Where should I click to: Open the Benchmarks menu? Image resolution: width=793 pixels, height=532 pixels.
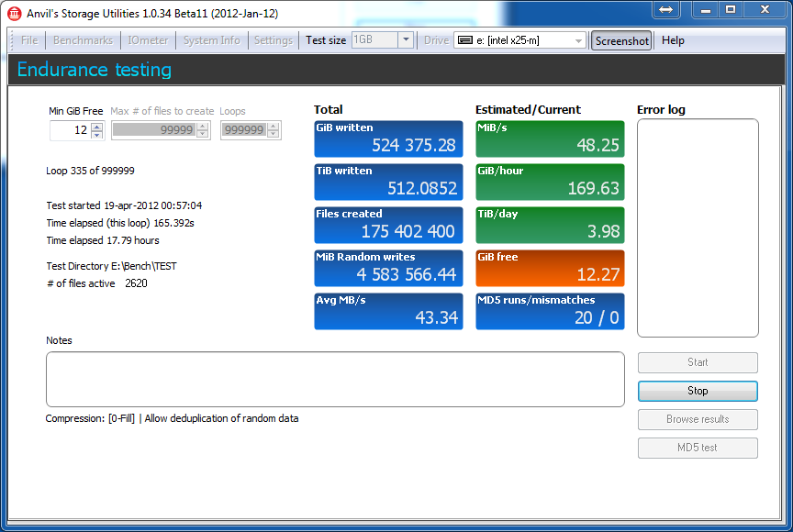pyautogui.click(x=83, y=40)
